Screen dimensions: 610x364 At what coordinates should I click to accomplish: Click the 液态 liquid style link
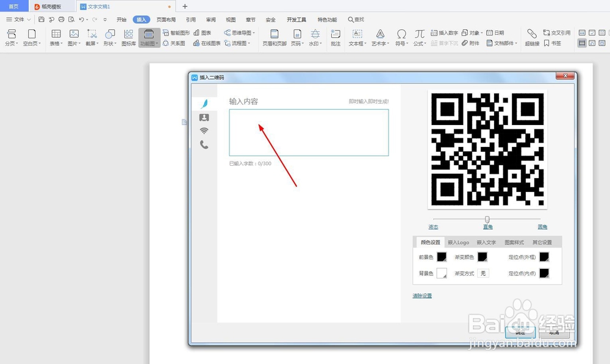[x=433, y=227]
